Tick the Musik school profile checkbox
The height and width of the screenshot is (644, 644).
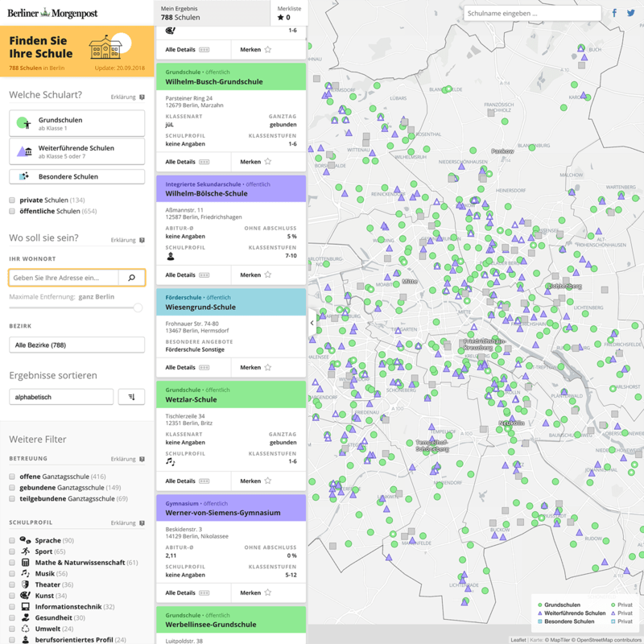point(12,573)
